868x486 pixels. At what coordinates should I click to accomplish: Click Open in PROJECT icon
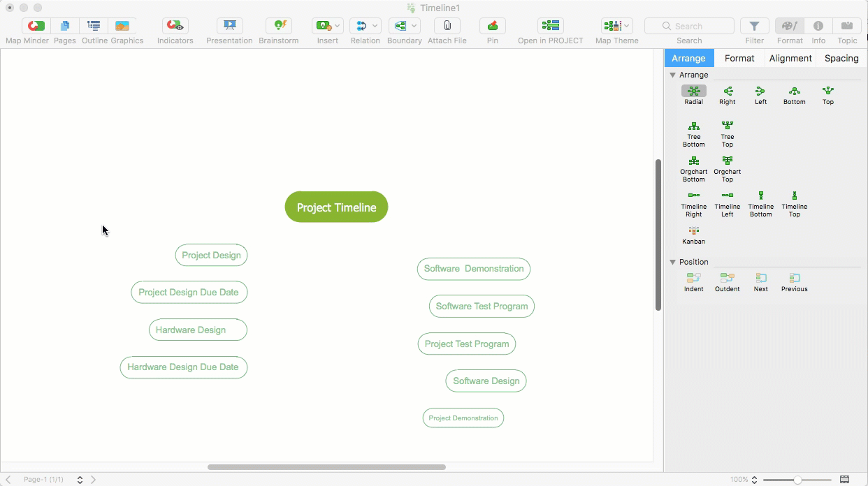(x=551, y=26)
